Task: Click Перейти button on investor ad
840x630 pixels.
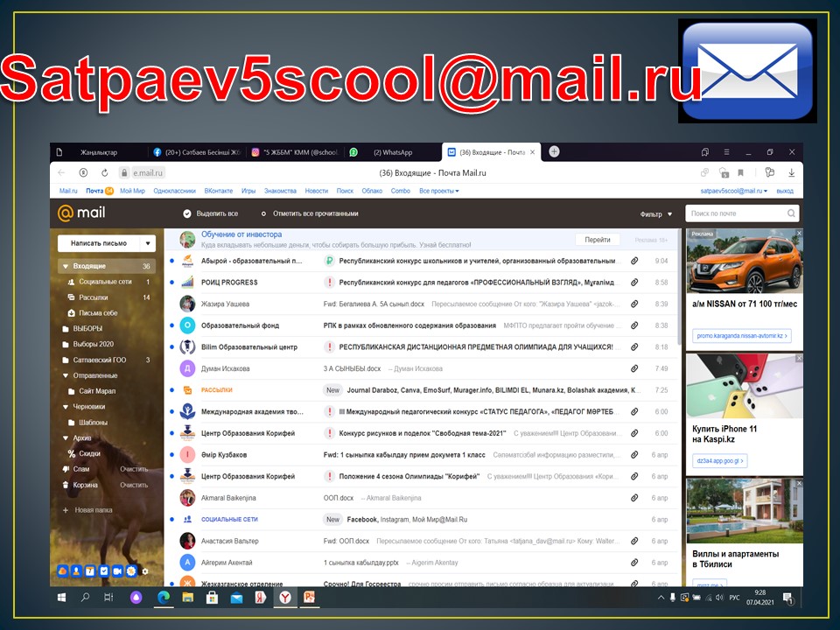Action: tap(598, 240)
